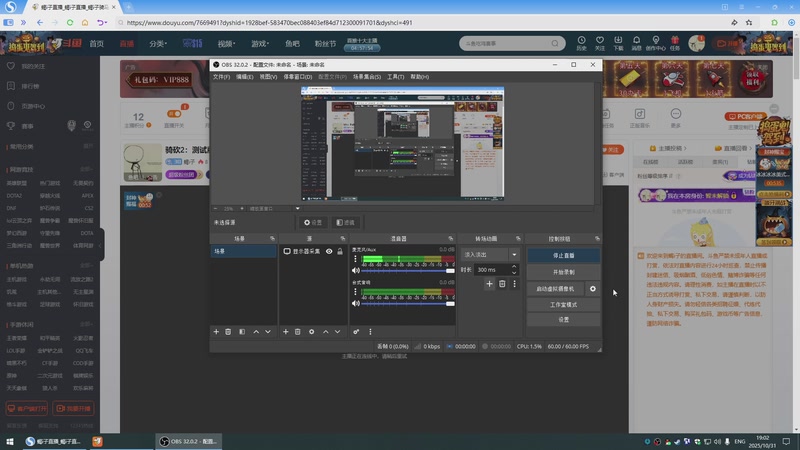The image size is (800, 450).
Task: Remove the transition using its trash icon
Action: [502, 284]
